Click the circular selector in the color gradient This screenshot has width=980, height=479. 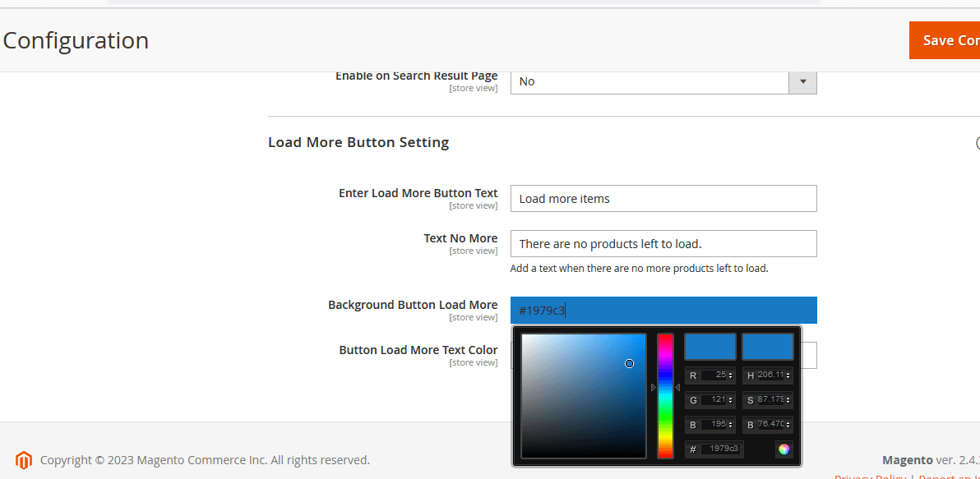(629, 363)
